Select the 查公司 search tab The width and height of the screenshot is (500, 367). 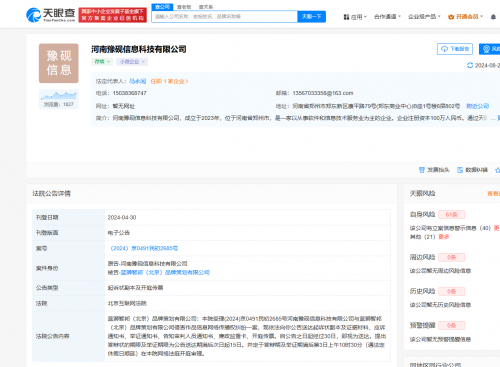(162, 7)
